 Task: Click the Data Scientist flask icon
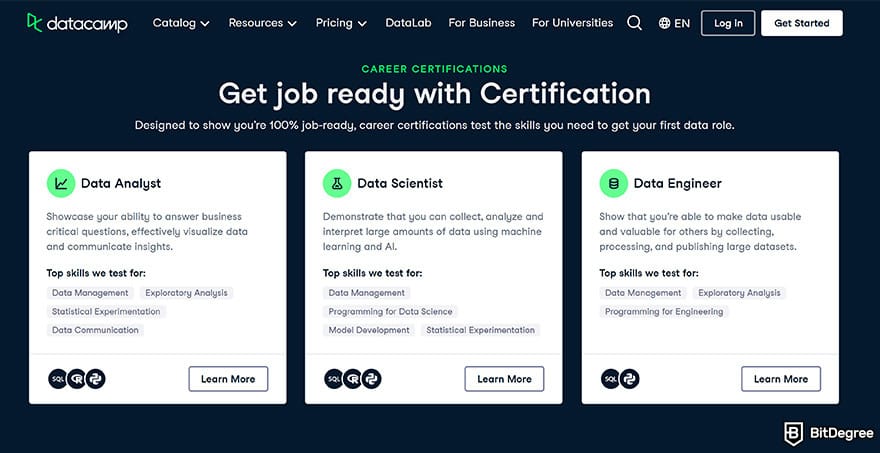point(337,184)
